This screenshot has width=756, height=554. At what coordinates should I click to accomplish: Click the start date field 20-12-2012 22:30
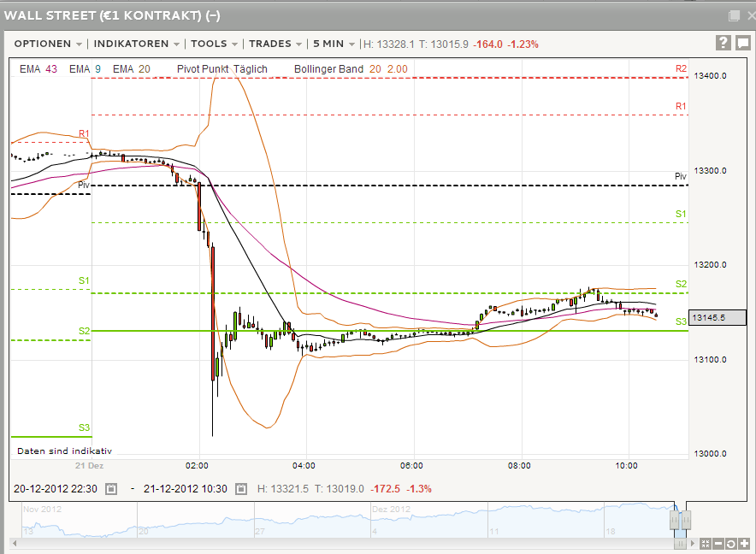[x=56, y=489]
